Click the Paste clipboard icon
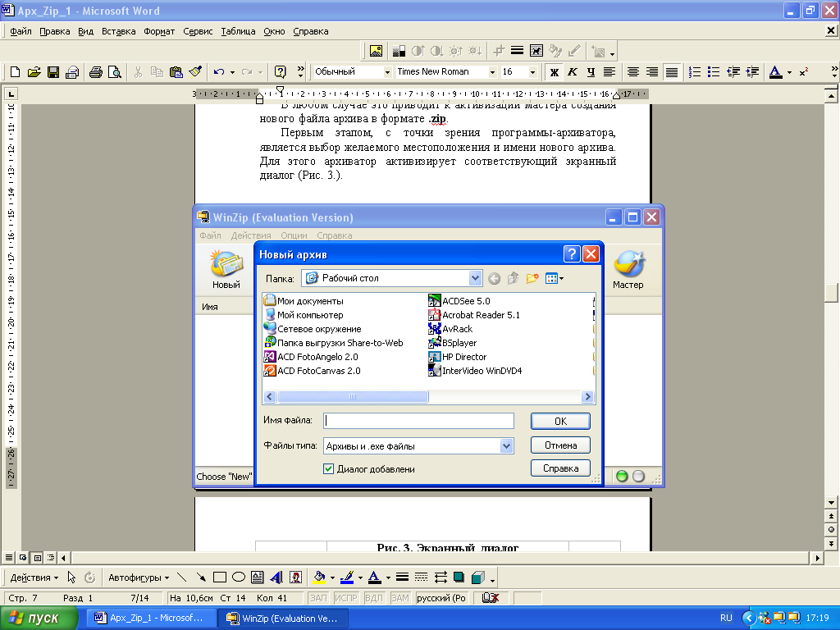The width and height of the screenshot is (840, 630). pyautogui.click(x=176, y=72)
